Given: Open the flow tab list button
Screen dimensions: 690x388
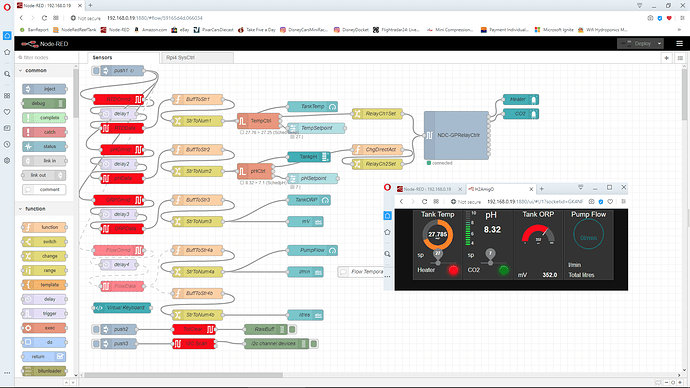Looking at the screenshot, I should click(x=680, y=58).
